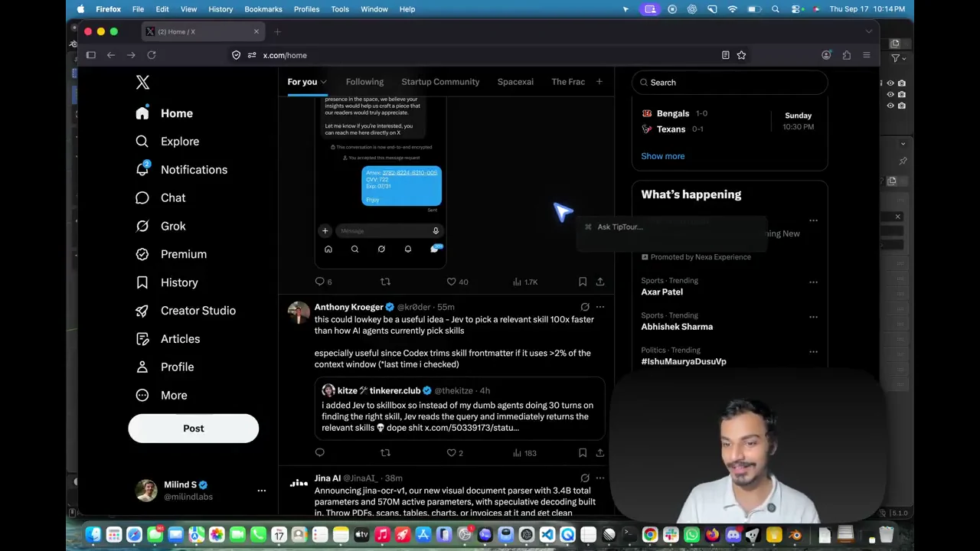Open the Bookmarks menu in menu bar
Screen dimensions: 980x551
coord(263,9)
